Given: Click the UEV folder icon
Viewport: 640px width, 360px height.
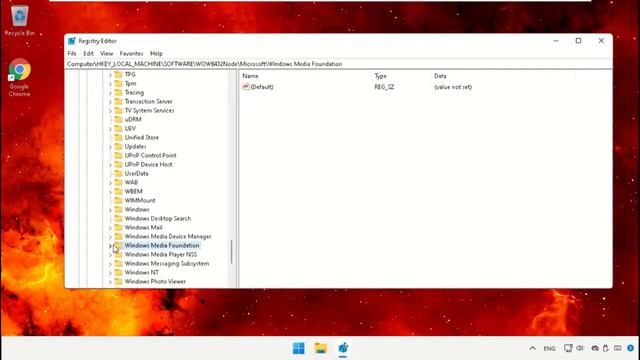Looking at the screenshot, I should pyautogui.click(x=118, y=128).
